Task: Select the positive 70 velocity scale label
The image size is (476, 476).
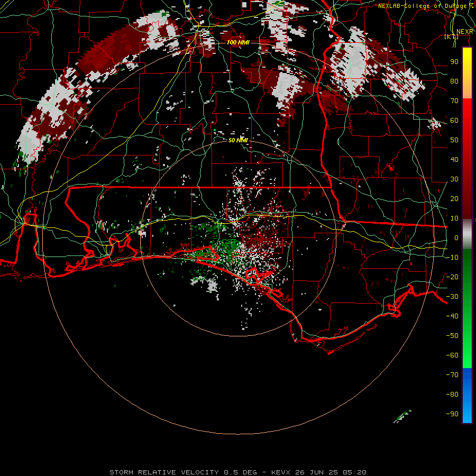Action: click(454, 101)
